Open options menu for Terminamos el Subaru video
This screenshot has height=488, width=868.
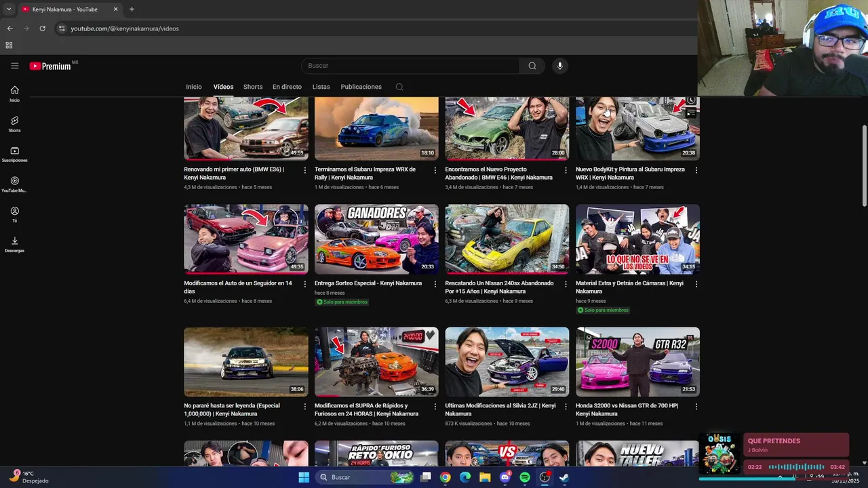coord(435,170)
